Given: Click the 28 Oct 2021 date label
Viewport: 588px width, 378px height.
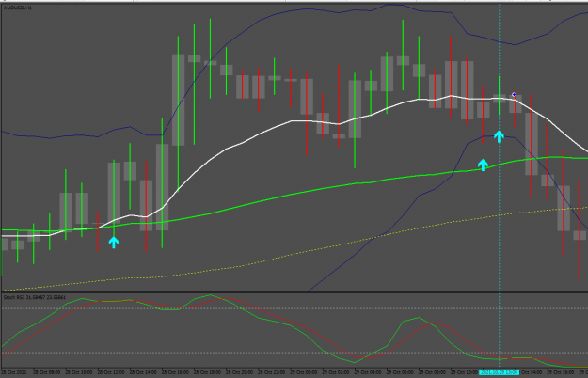Looking at the screenshot, I should (x=14, y=372).
